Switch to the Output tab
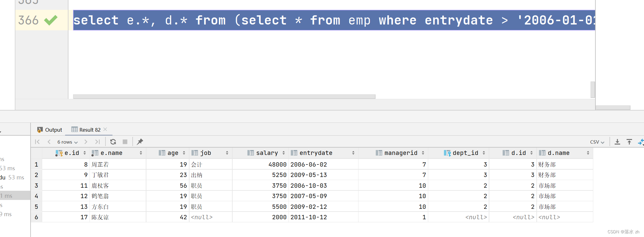644x237 pixels. point(50,130)
